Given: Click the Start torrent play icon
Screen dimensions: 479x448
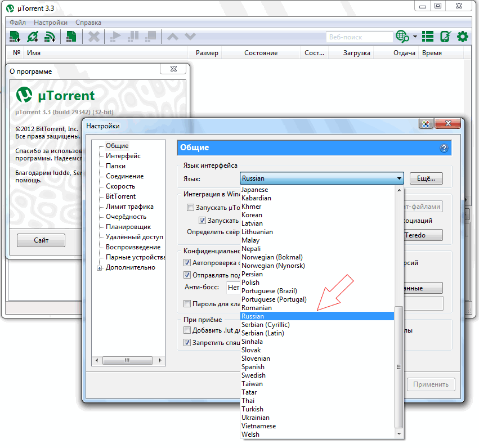Looking at the screenshot, I should (x=115, y=37).
